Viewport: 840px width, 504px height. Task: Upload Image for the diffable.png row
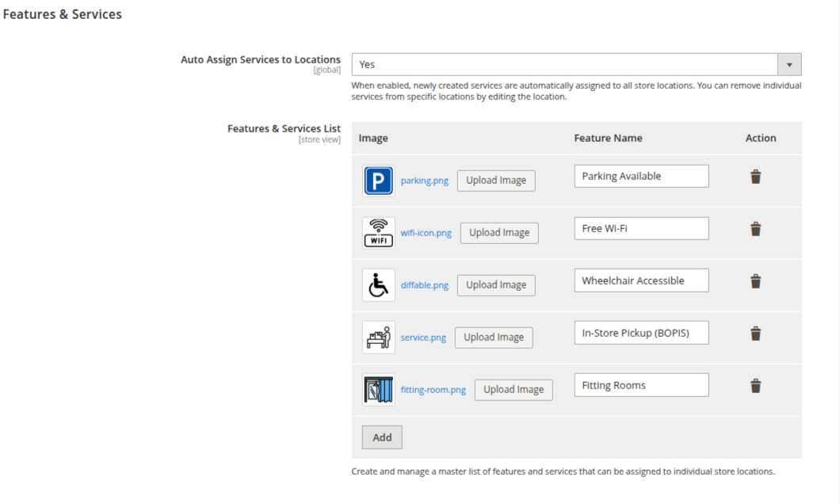pyautogui.click(x=496, y=285)
